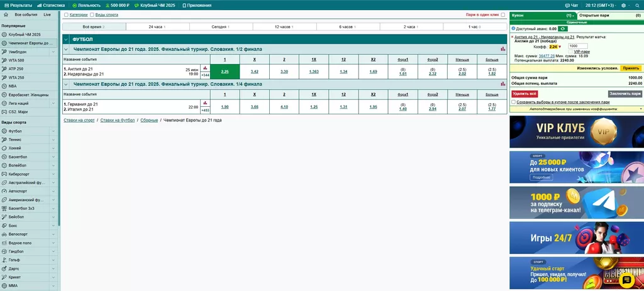Click the home icon in the sidebar
The width and height of the screenshot is (644, 291).
pos(6,14)
